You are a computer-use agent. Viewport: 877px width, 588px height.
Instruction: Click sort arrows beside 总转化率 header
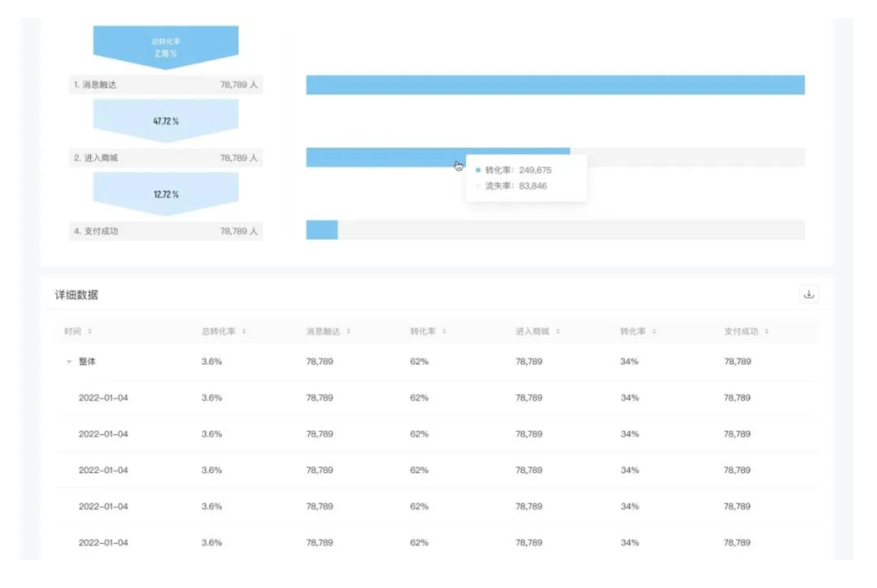tap(244, 332)
